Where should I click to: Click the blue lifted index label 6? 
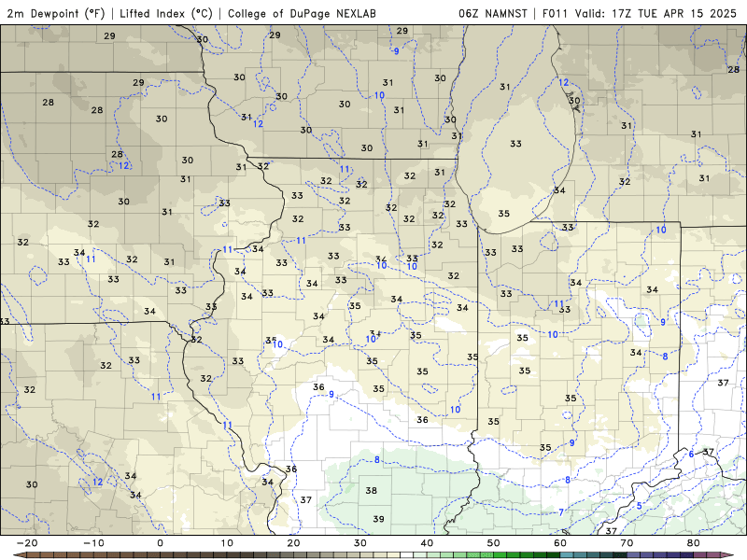click(691, 454)
